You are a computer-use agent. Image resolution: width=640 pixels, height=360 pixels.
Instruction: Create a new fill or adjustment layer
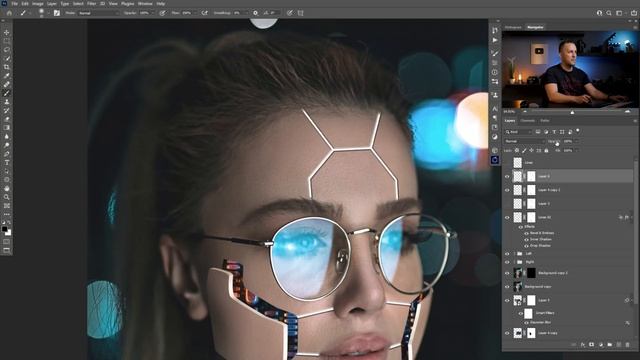pyautogui.click(x=600, y=345)
